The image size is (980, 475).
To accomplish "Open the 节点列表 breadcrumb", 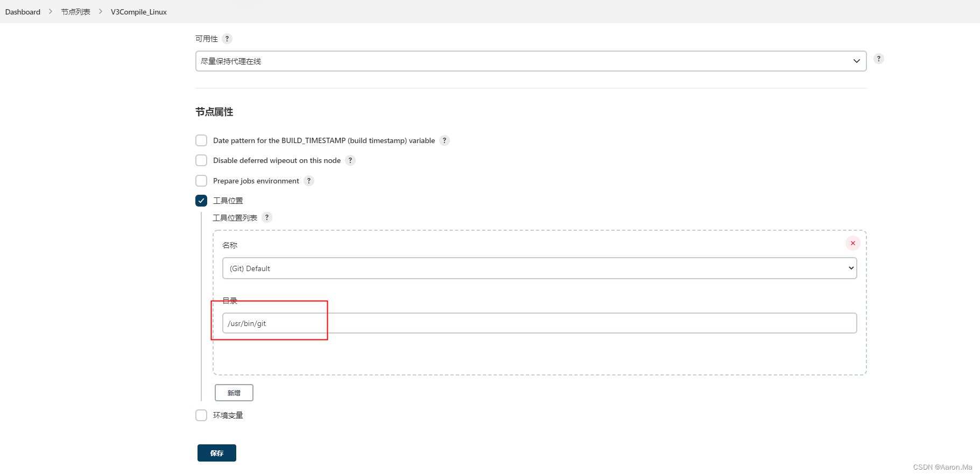I will pos(76,12).
